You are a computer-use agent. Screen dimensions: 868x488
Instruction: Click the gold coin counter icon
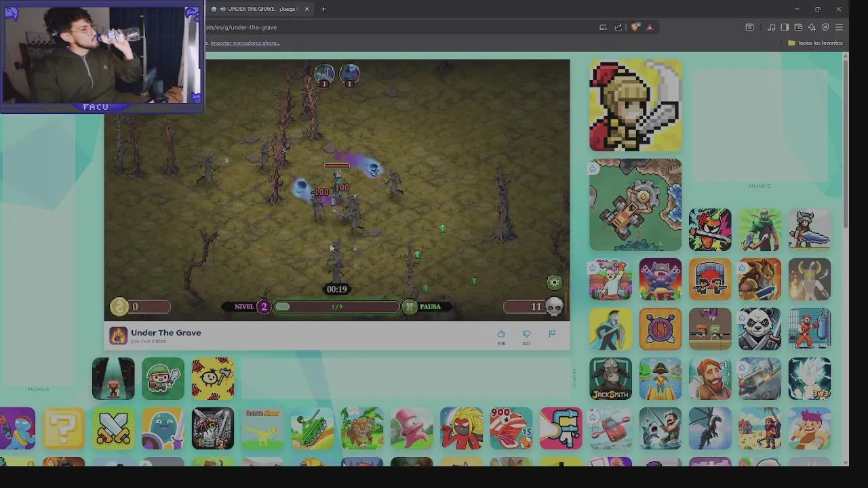click(119, 307)
